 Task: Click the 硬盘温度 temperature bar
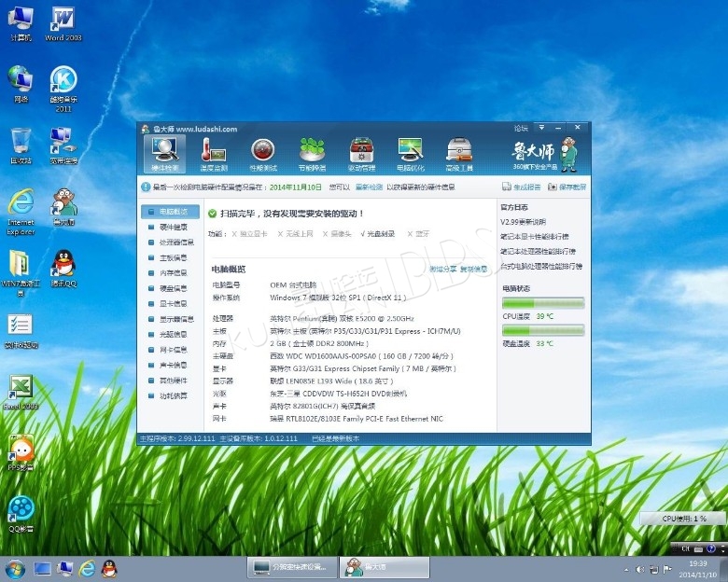[x=543, y=330]
